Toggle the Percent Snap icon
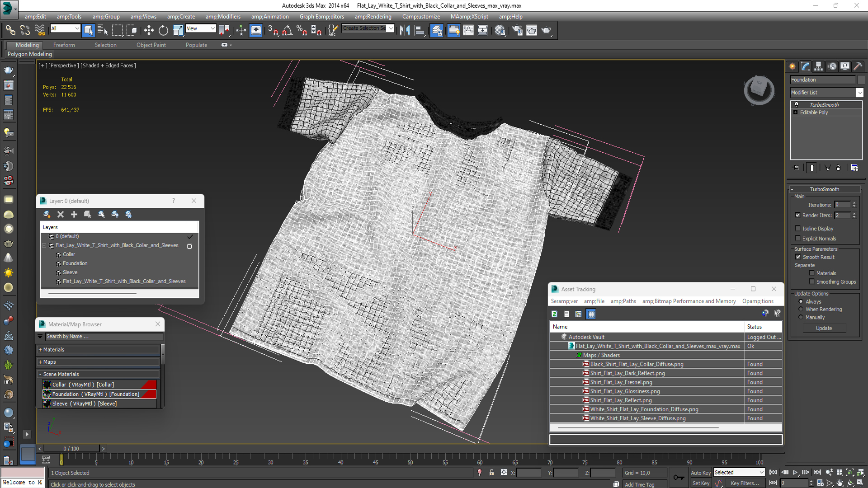This screenshot has height=488, width=868. tap(302, 30)
